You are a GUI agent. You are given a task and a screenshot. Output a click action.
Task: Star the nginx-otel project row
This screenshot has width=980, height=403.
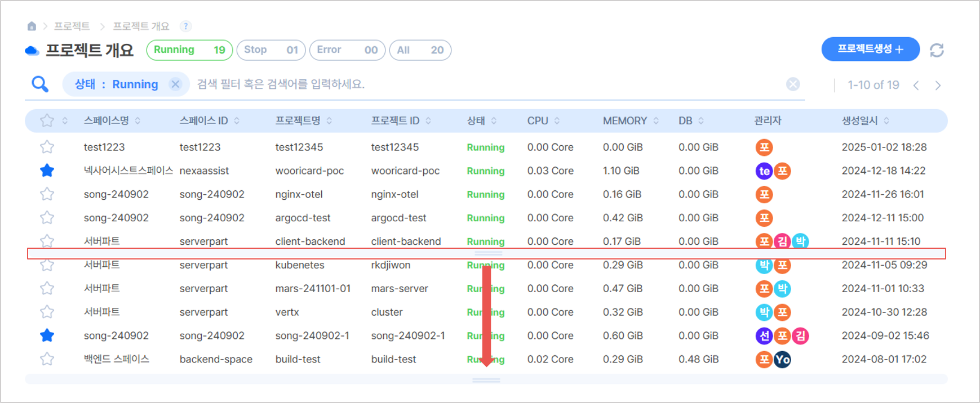click(x=47, y=194)
